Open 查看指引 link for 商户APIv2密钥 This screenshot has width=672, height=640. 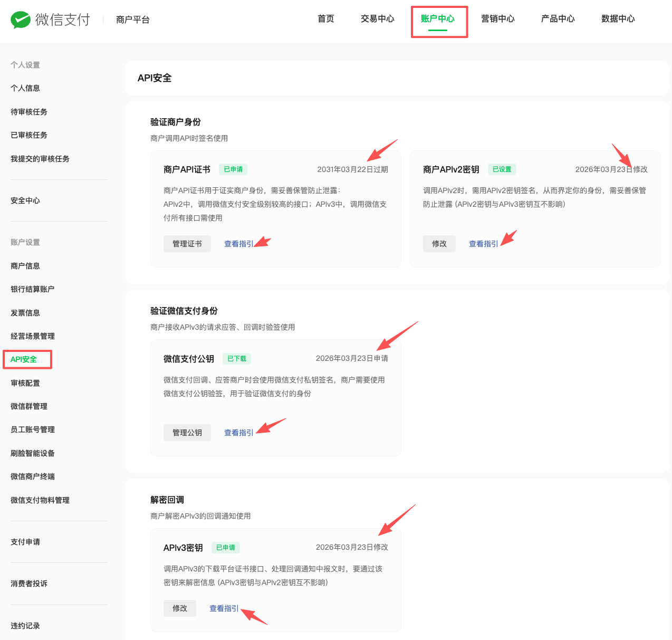coord(484,244)
